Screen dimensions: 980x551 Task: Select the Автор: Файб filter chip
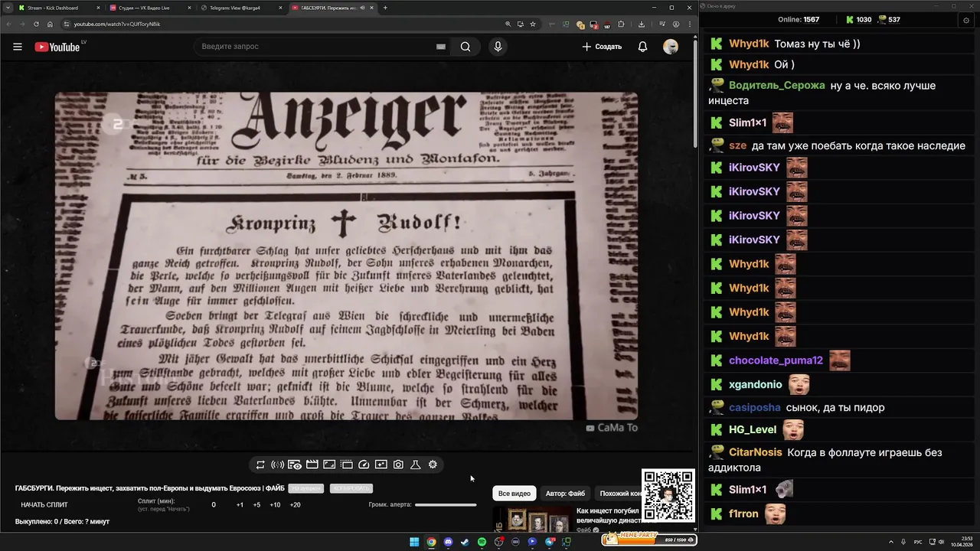coord(565,494)
